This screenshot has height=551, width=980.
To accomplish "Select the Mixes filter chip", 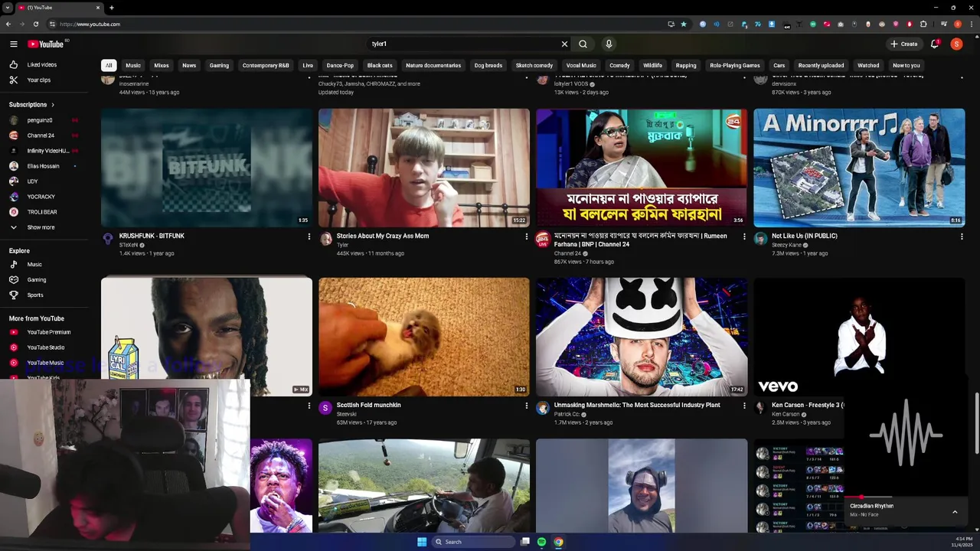I will pyautogui.click(x=162, y=66).
